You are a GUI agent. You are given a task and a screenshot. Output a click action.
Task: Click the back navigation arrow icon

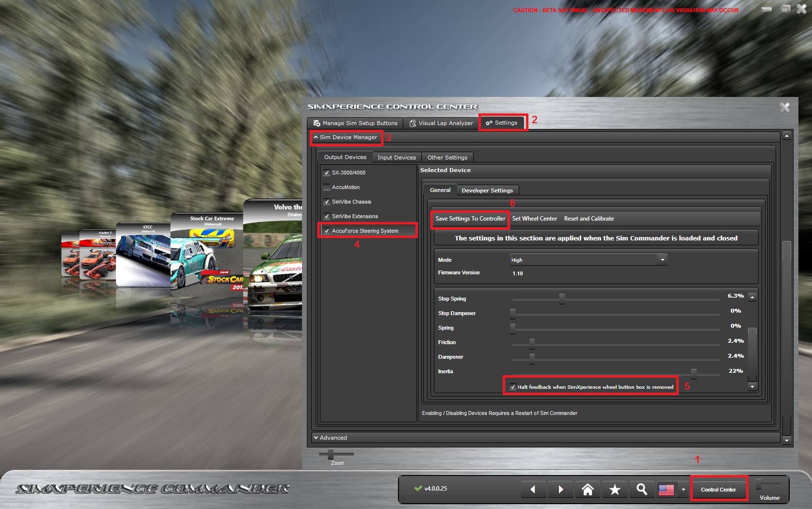[x=533, y=489]
